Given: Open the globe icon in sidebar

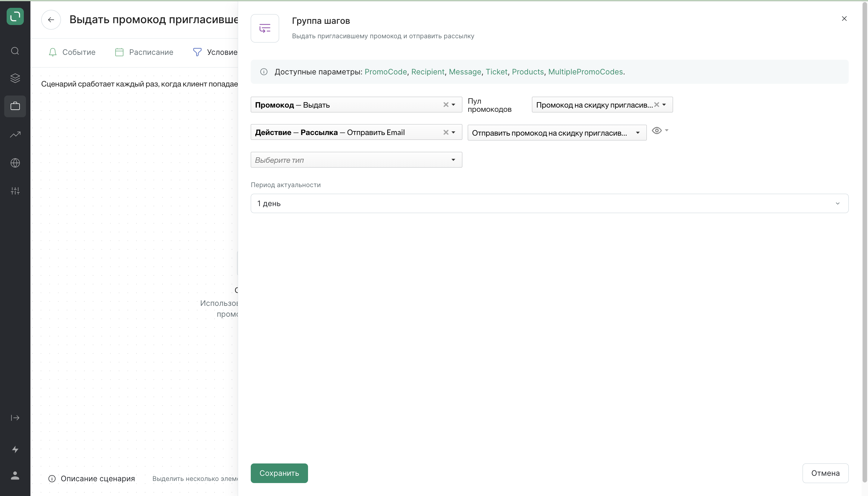Looking at the screenshot, I should point(15,163).
